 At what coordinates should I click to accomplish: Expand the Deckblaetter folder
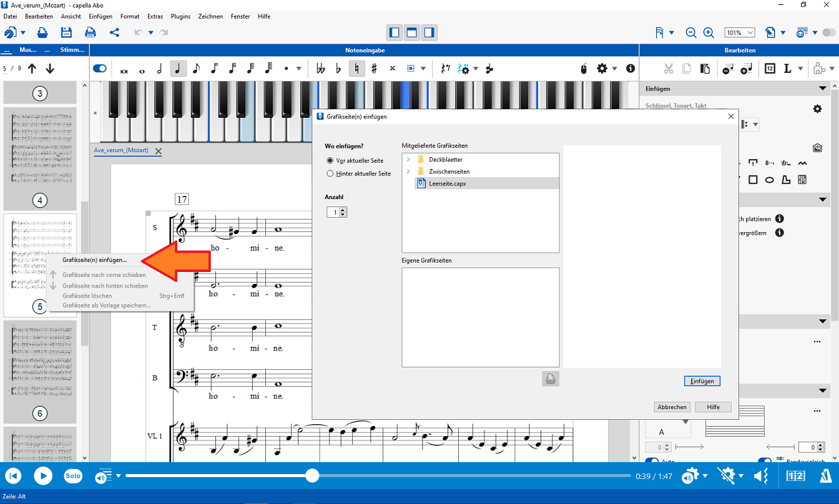click(x=408, y=159)
